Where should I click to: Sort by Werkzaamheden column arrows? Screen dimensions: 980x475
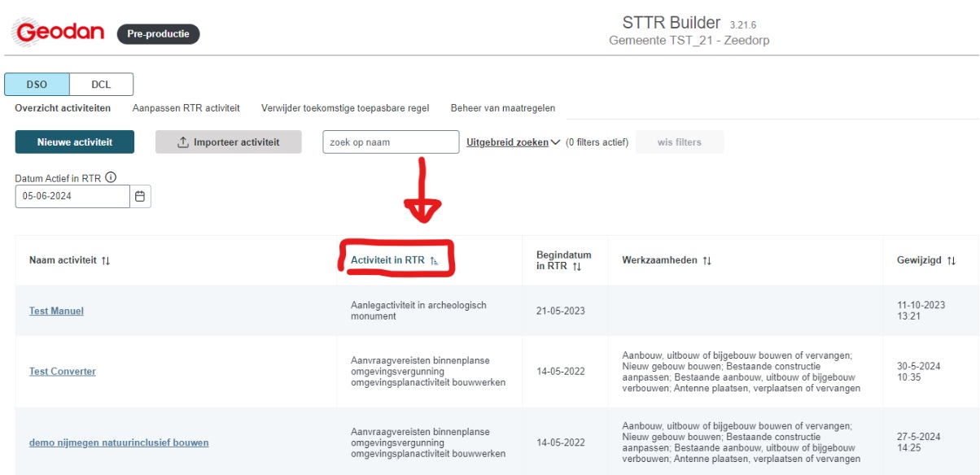(707, 260)
